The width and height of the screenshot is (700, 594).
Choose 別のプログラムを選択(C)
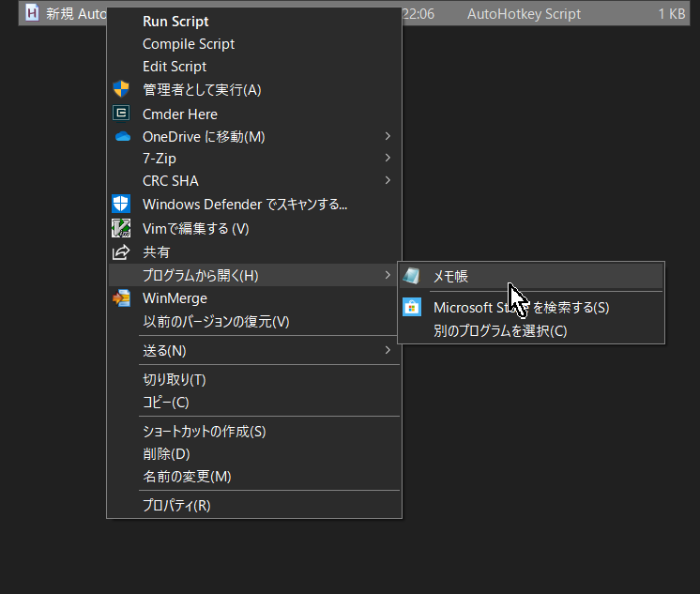pyautogui.click(x=531, y=331)
